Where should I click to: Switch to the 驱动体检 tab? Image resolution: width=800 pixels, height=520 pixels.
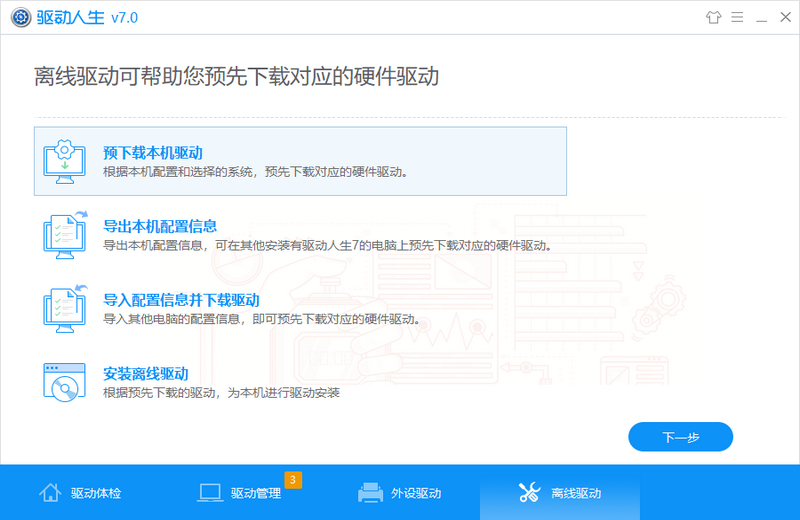[80, 493]
